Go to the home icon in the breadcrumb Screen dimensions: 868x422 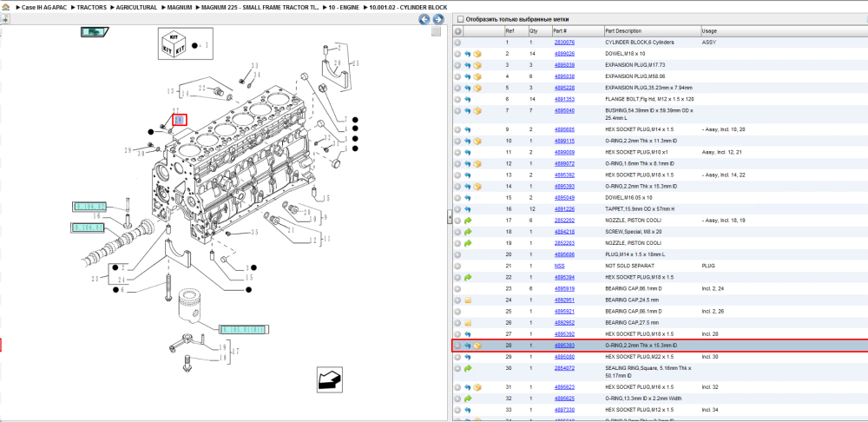point(5,8)
